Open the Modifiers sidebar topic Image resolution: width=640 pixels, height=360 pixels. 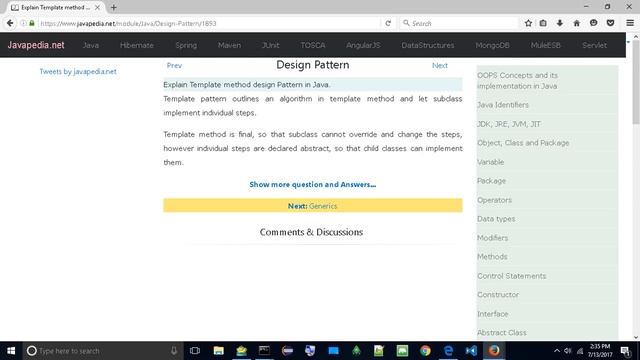[x=492, y=238]
